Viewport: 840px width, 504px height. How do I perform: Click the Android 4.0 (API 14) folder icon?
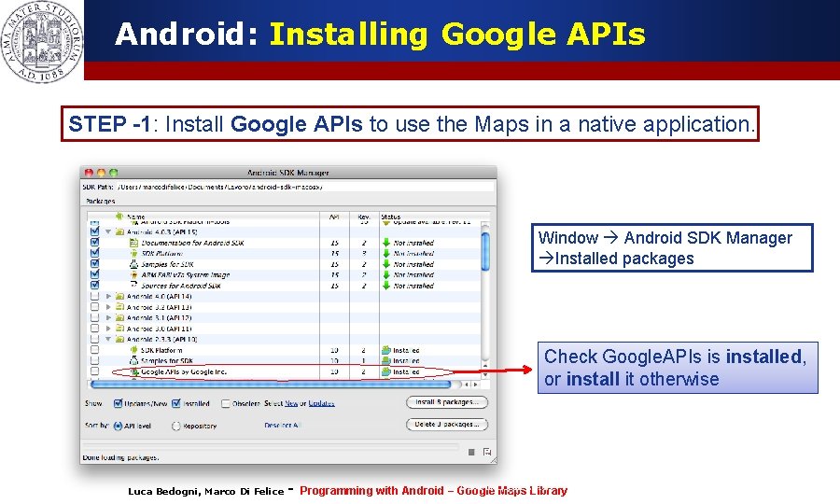pyautogui.click(x=120, y=296)
